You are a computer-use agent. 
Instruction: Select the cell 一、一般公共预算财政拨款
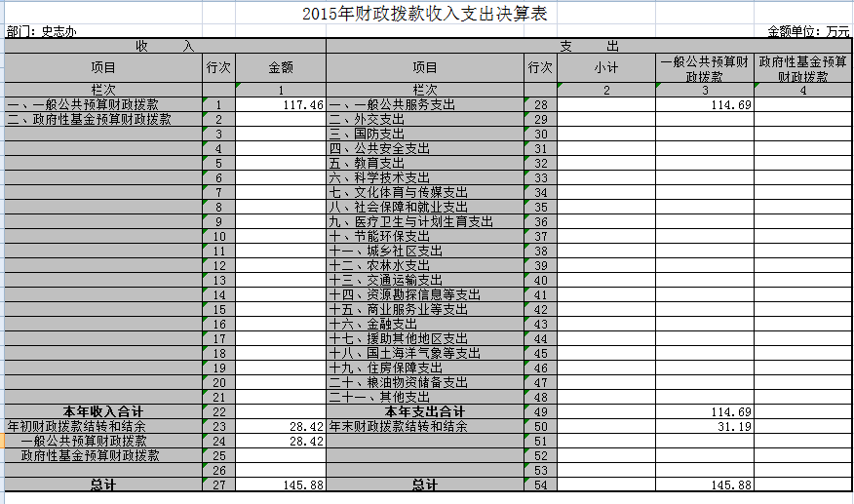(x=103, y=104)
